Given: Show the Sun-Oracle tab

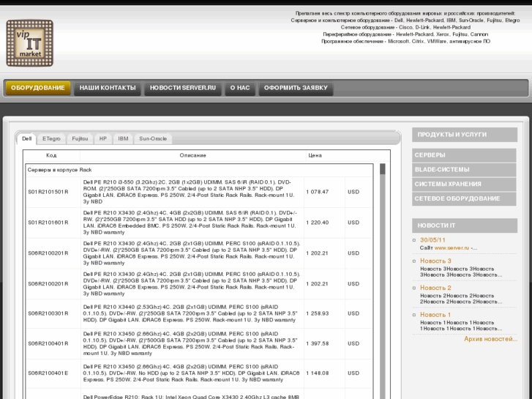Looking at the screenshot, I should [153, 138].
